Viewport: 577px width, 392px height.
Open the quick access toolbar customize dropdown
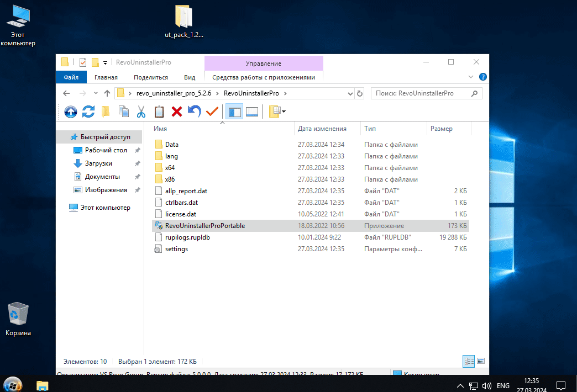105,62
